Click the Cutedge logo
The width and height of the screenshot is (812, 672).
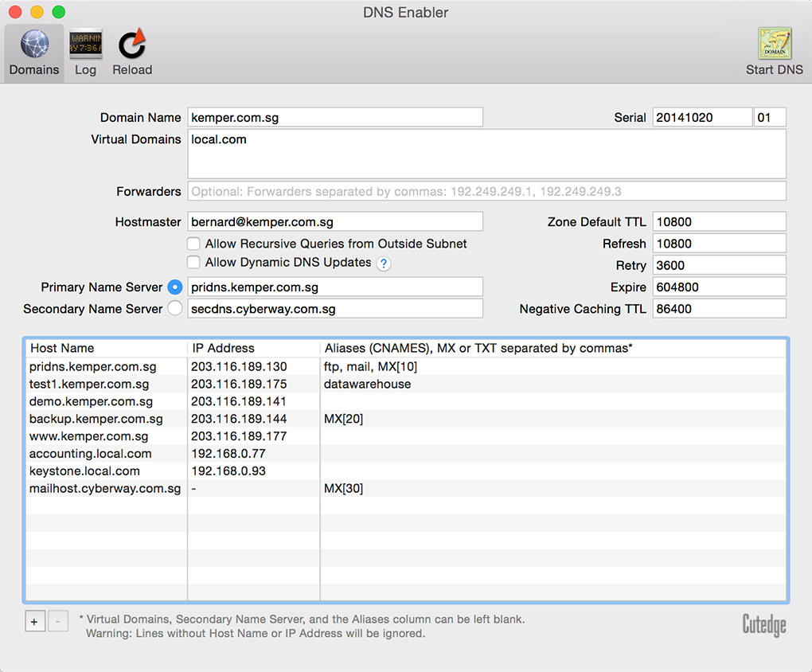763,625
